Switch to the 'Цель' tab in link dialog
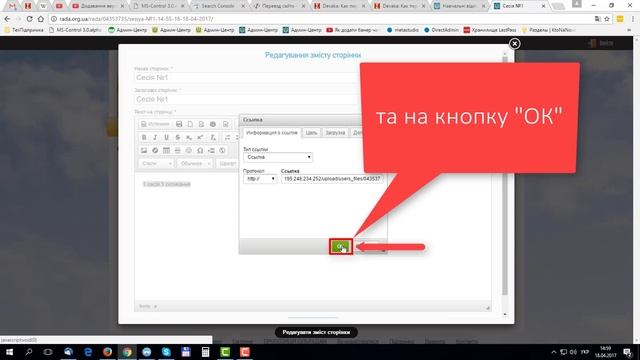Screen dimensions: 640x360 click(311, 133)
